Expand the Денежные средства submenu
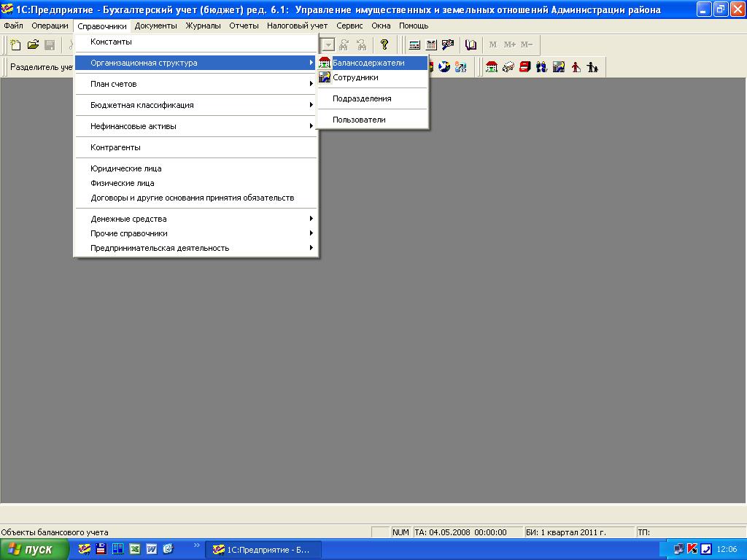 (x=196, y=219)
